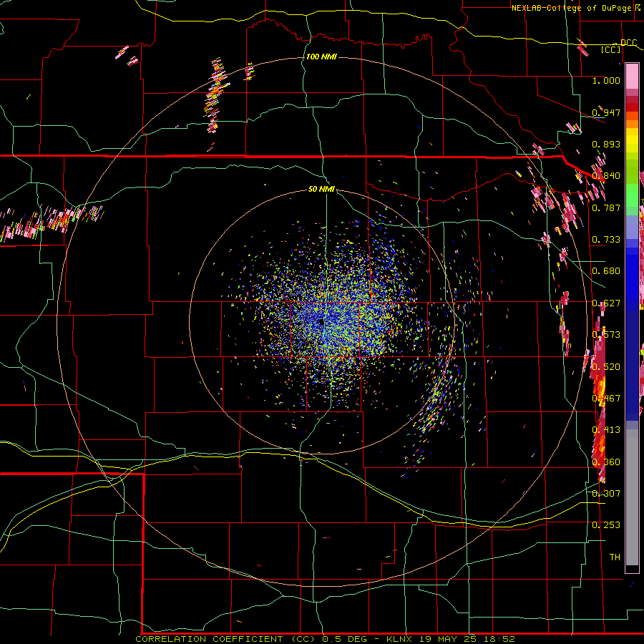Click the 0.680 legend value
The image size is (644, 644).
point(606,271)
